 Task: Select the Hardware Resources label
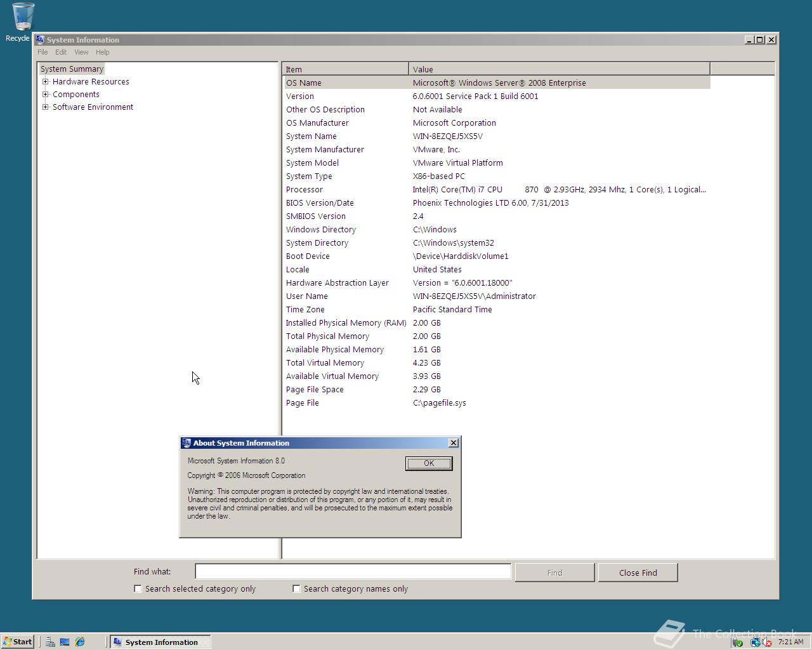pyautogui.click(x=91, y=81)
